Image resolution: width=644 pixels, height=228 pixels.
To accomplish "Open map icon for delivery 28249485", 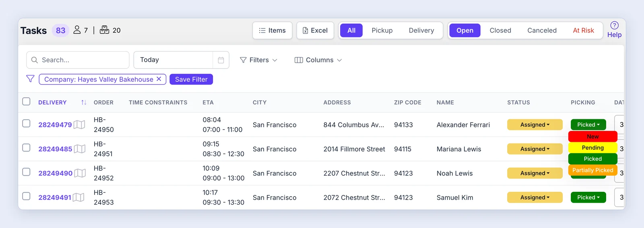I will [80, 149].
